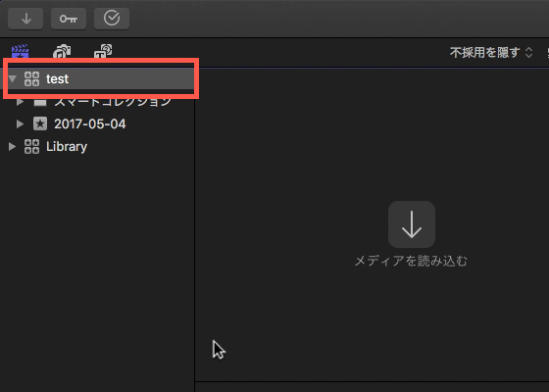Click the test library grid icon
Viewport: 549px width, 392px height.
coord(31,78)
